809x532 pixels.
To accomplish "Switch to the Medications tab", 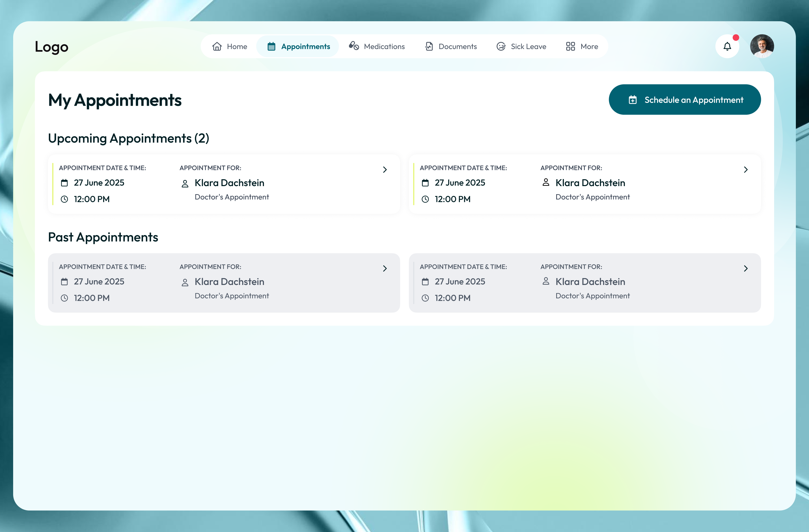I will (384, 46).
